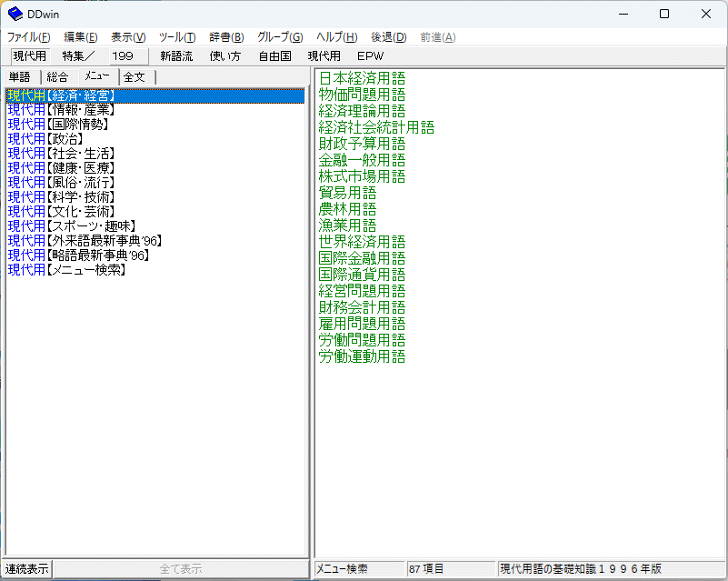
Task: Open the 編集(E) menu
Action: click(x=80, y=37)
